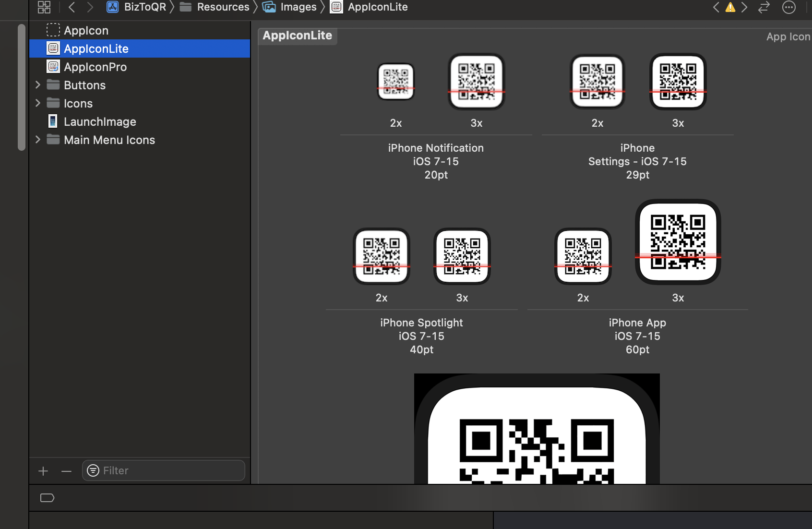Click the yellow warning issue icon
Viewport: 812px width, 529px height.
[730, 7]
